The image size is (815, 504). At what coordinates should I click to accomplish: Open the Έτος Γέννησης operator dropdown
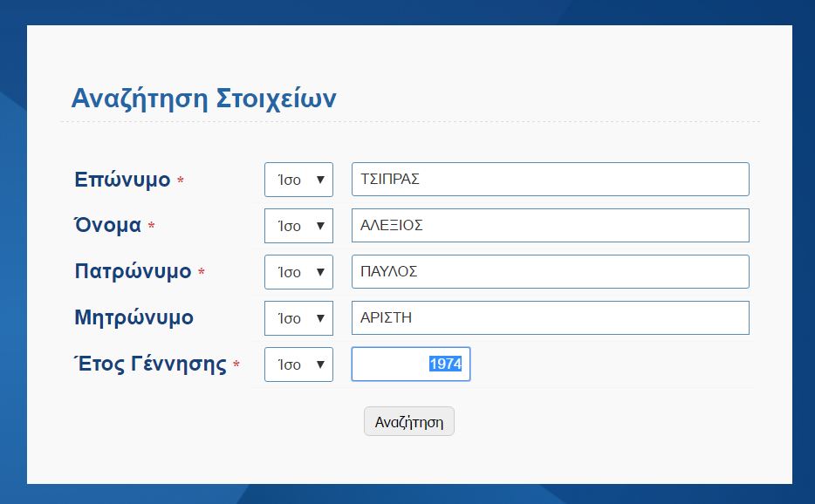[x=298, y=364]
